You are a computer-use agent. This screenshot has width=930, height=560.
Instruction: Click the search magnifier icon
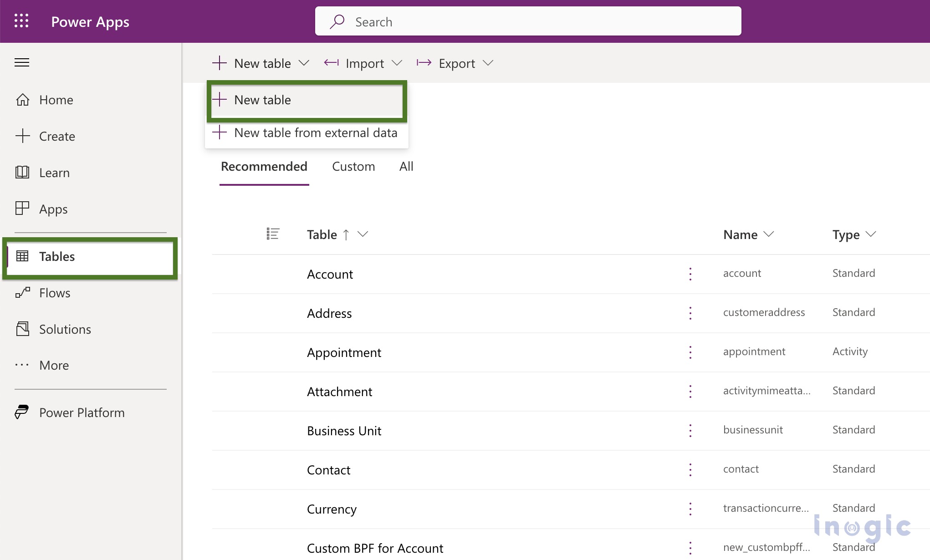[337, 21]
